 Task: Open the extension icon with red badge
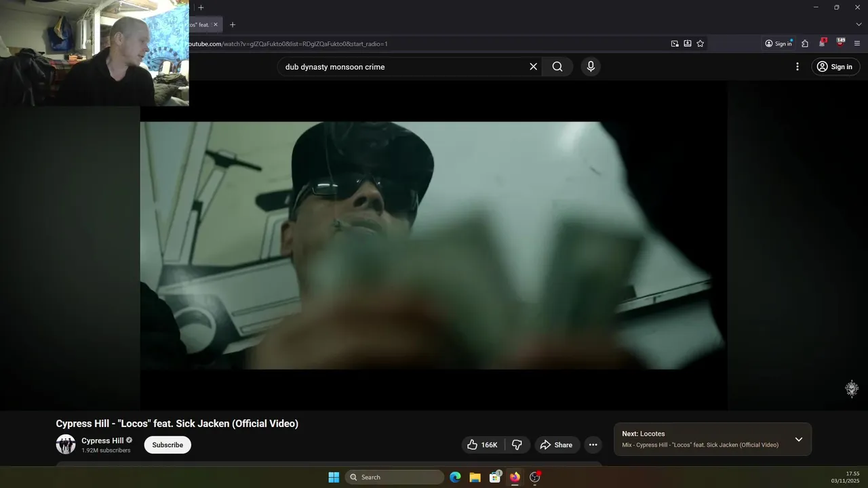[x=822, y=43]
